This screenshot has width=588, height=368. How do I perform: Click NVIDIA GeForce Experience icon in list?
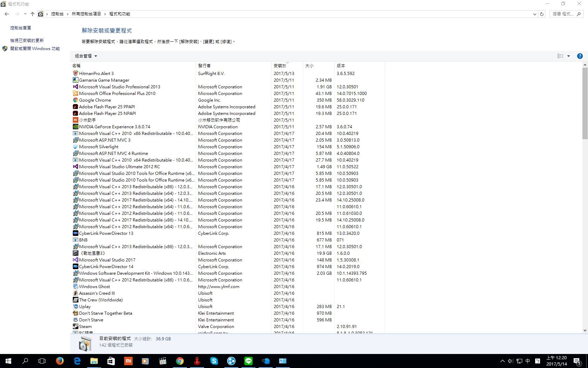click(75, 127)
